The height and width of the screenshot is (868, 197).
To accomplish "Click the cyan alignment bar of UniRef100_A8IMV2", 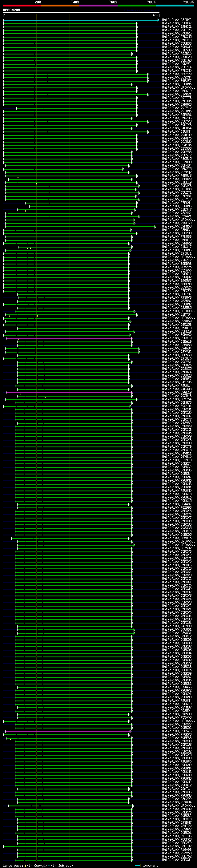I will click(x=81, y=20).
